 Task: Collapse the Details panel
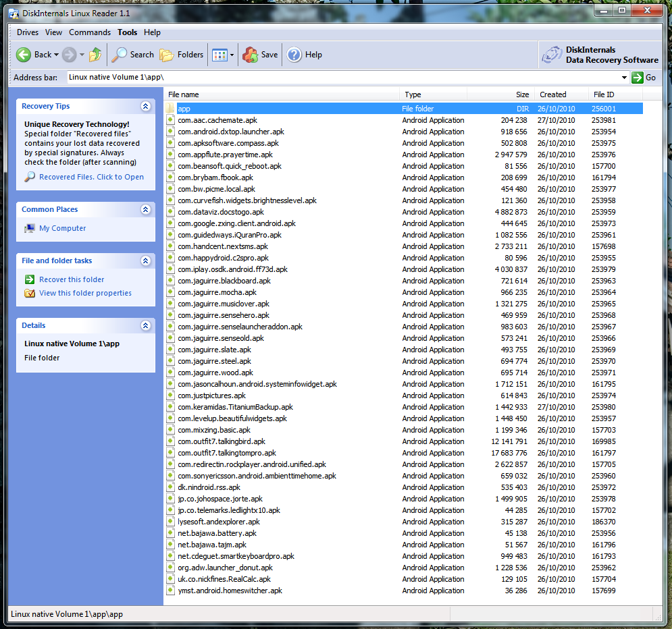(x=145, y=326)
